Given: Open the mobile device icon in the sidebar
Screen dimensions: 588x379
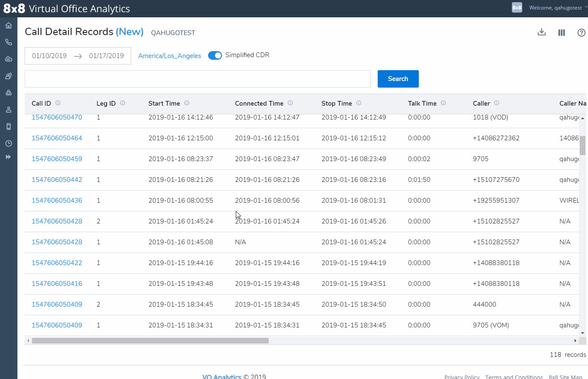Looking at the screenshot, I should (8, 126).
